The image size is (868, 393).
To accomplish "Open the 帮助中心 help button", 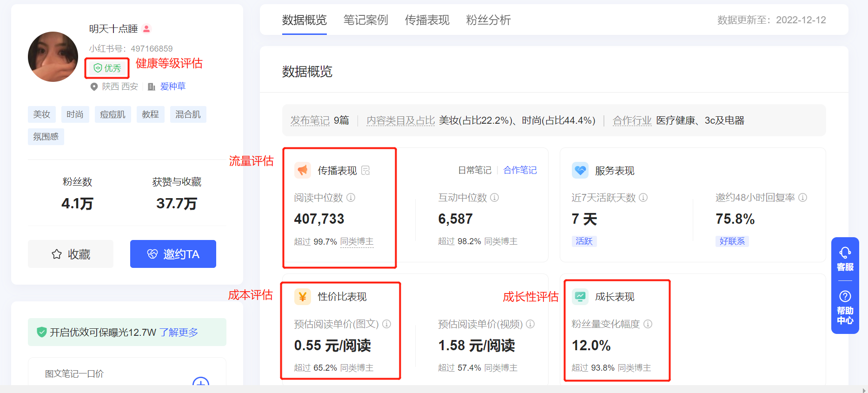I will (x=845, y=308).
